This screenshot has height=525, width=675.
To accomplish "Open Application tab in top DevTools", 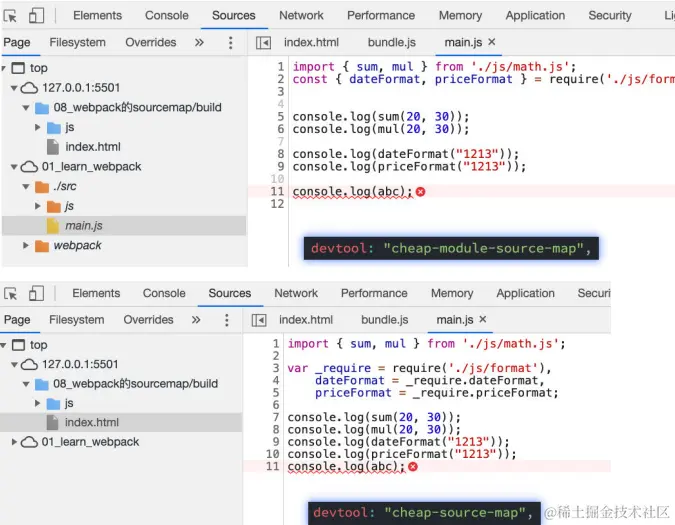I will point(535,15).
